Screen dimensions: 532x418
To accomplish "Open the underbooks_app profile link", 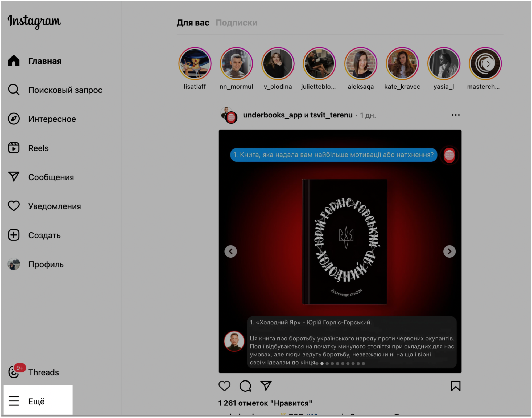I will click(x=273, y=115).
